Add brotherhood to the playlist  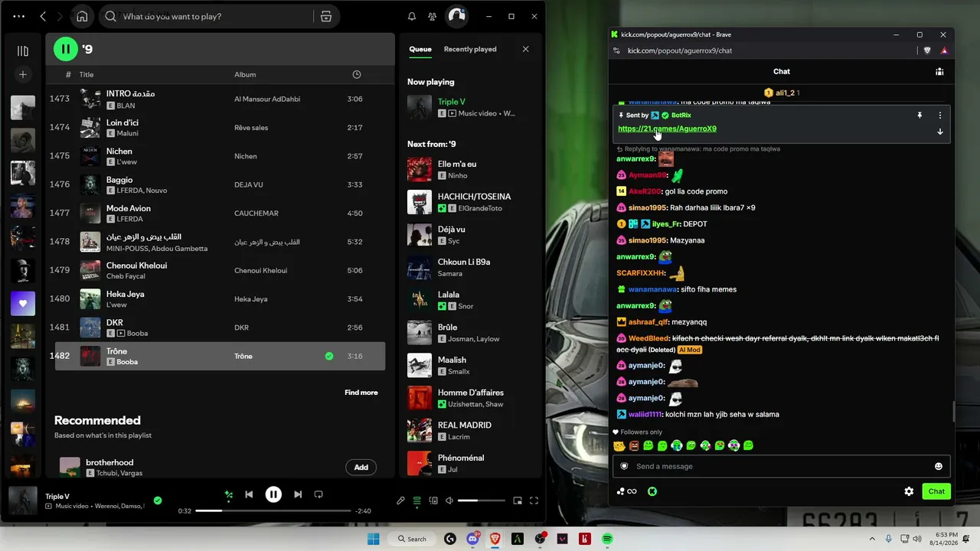pyautogui.click(x=361, y=467)
